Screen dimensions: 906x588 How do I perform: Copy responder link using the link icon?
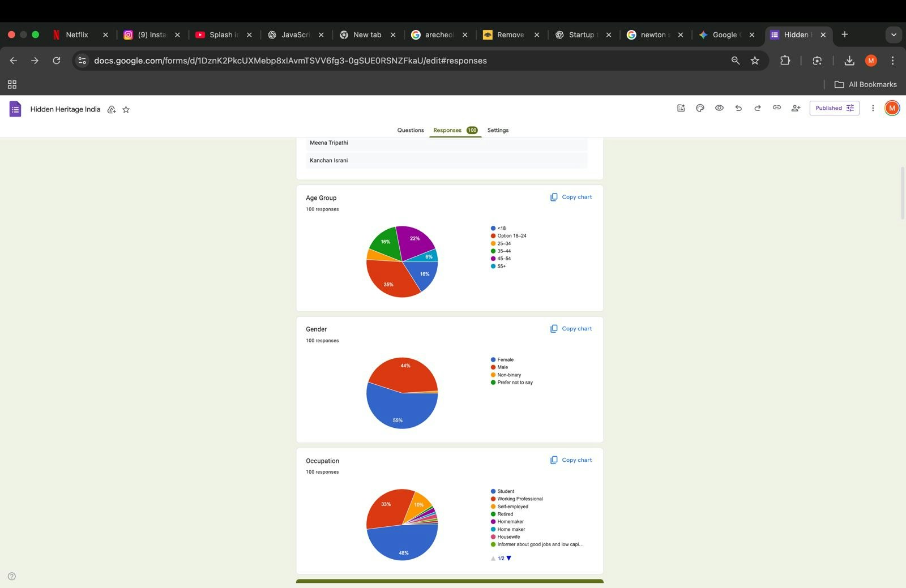click(777, 108)
